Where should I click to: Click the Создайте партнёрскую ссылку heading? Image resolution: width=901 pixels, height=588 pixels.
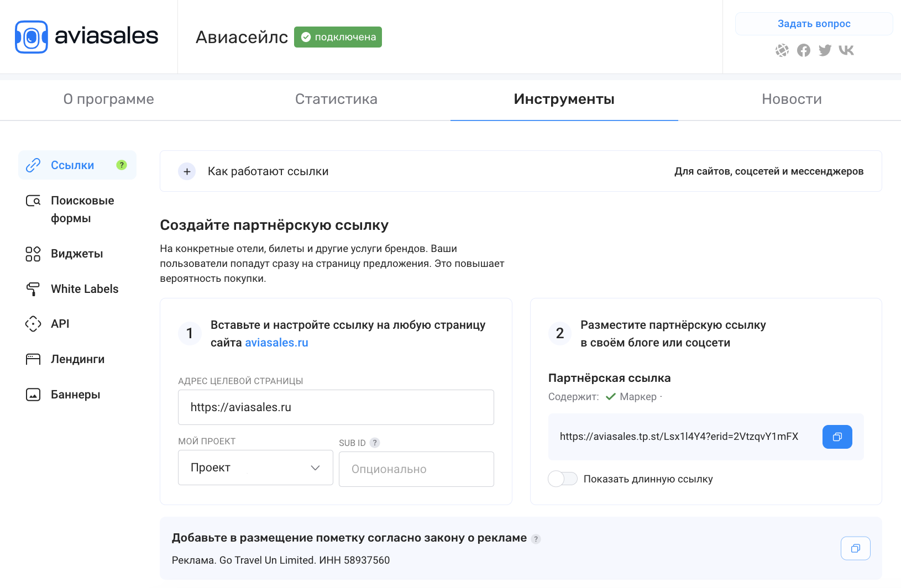(x=274, y=225)
